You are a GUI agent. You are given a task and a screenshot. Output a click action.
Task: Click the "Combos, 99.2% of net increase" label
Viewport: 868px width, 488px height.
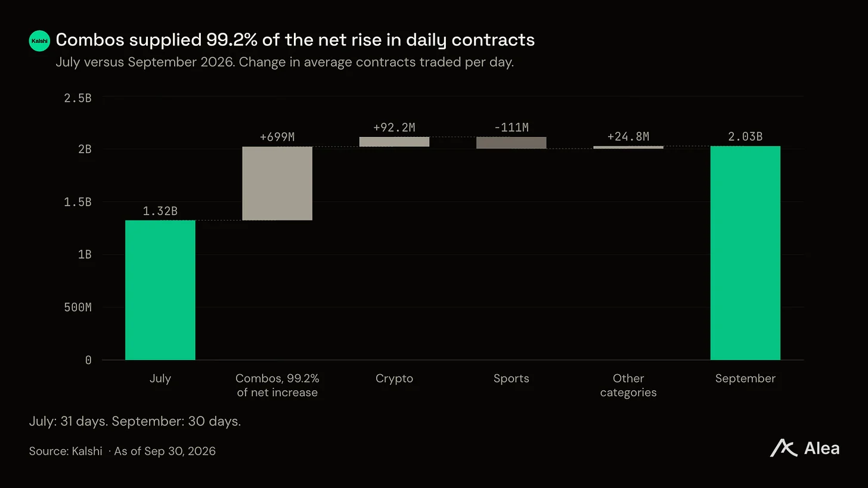click(x=277, y=386)
